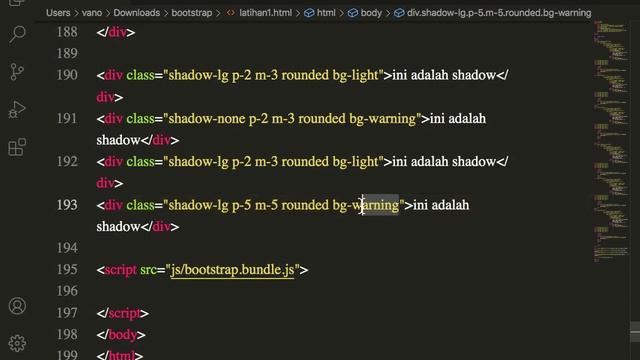Open the Accounts menu icon
The height and width of the screenshot is (360, 640).
coord(17,306)
